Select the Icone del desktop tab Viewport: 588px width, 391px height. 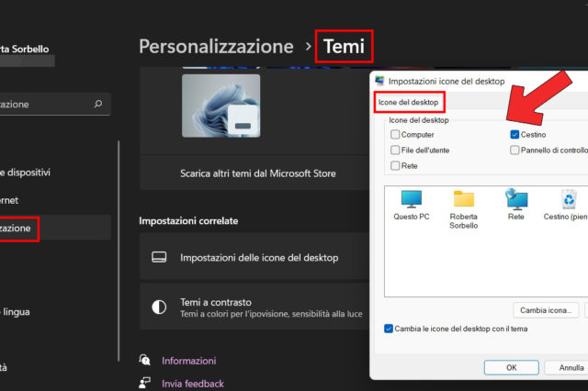409,102
